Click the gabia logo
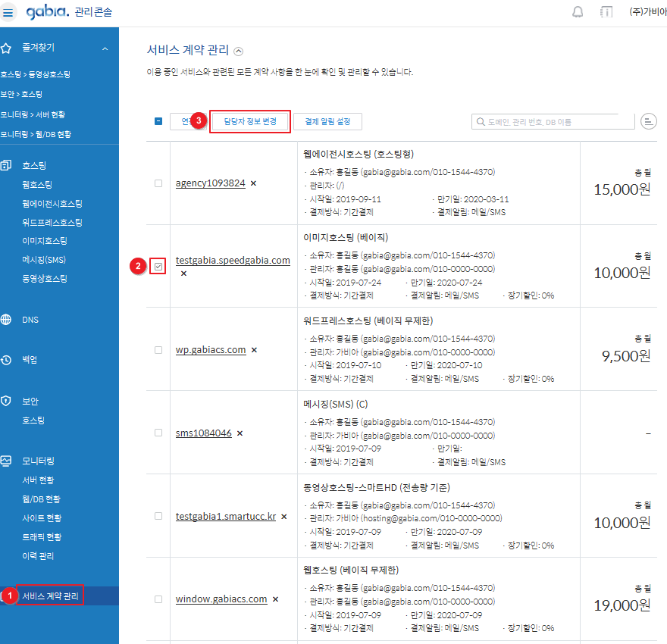Viewport: 667px width, 644px height. click(47, 11)
